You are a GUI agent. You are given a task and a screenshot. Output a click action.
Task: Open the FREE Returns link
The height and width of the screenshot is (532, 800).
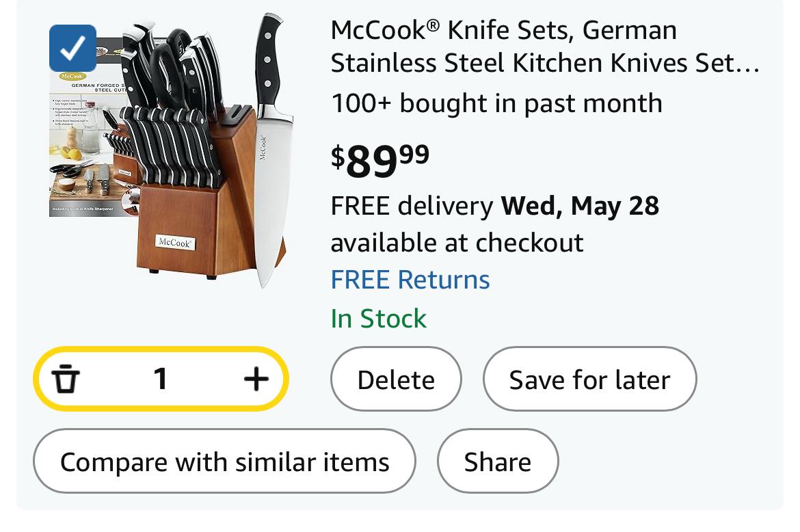410,280
